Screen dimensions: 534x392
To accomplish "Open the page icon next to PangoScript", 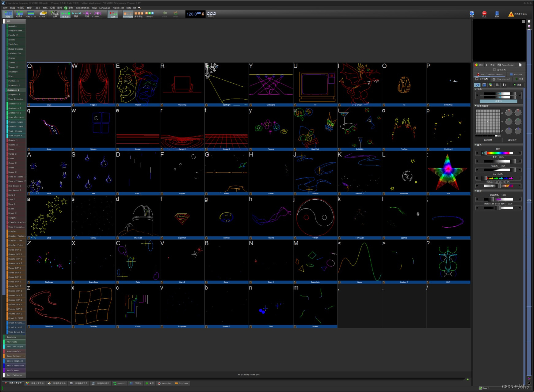I will click(x=520, y=65).
